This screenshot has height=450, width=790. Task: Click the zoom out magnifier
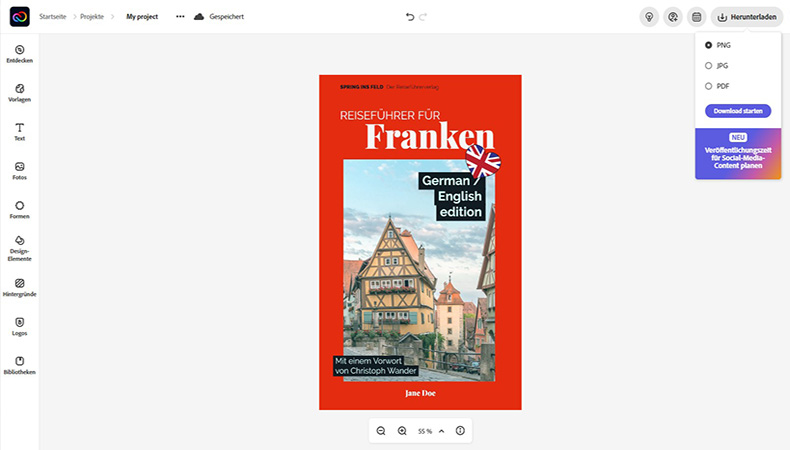click(x=381, y=431)
